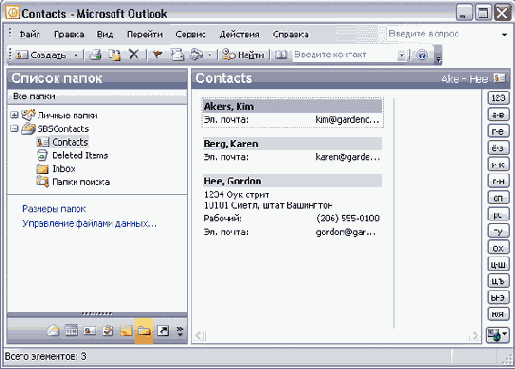Jump to the ох index tab
The image size is (515, 369).
tap(498, 248)
